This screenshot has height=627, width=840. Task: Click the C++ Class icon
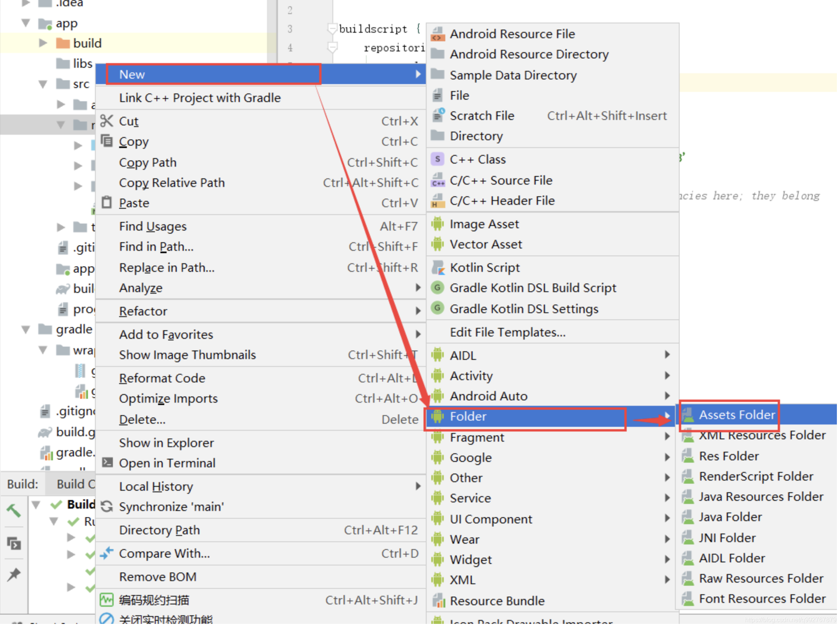point(438,159)
